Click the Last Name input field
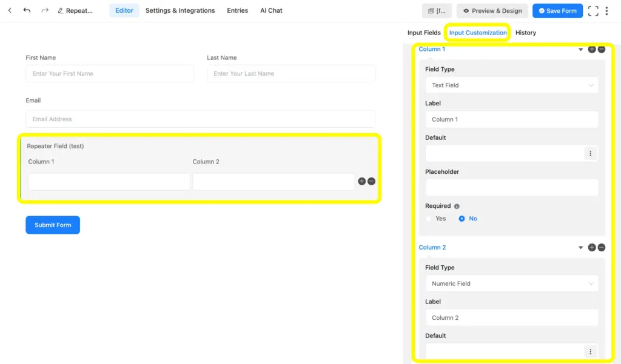Viewport: 621px width, 364px height. [x=291, y=74]
